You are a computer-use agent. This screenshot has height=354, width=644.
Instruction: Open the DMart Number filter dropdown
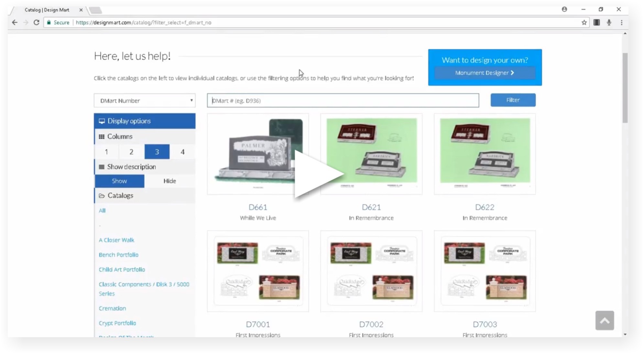tap(144, 100)
